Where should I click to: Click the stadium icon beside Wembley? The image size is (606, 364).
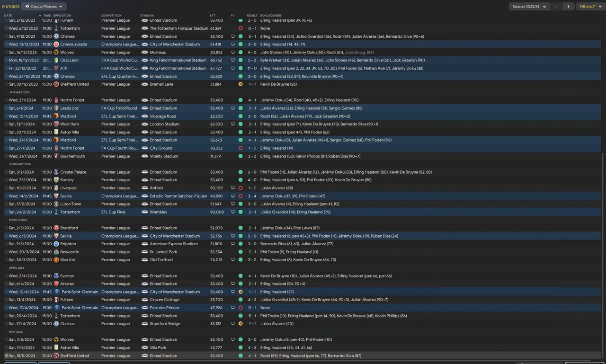click(145, 212)
